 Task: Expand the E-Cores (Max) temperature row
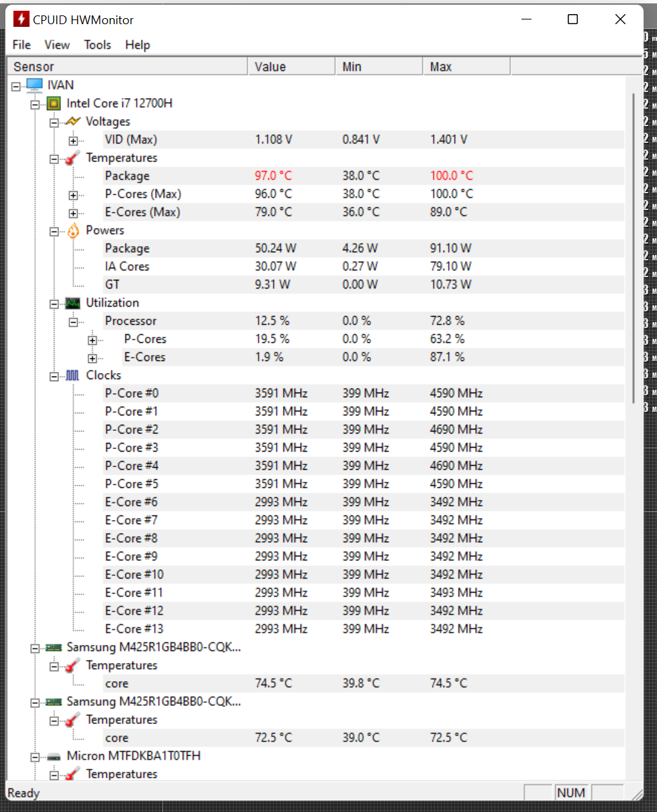[72, 213]
